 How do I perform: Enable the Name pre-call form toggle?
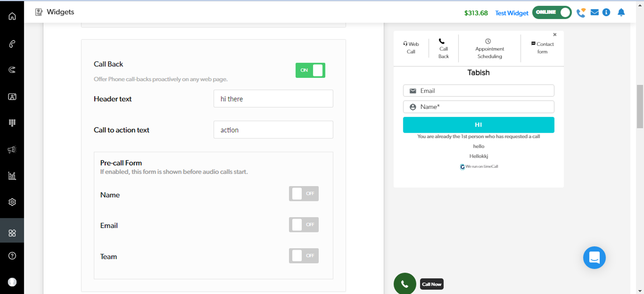pos(303,194)
